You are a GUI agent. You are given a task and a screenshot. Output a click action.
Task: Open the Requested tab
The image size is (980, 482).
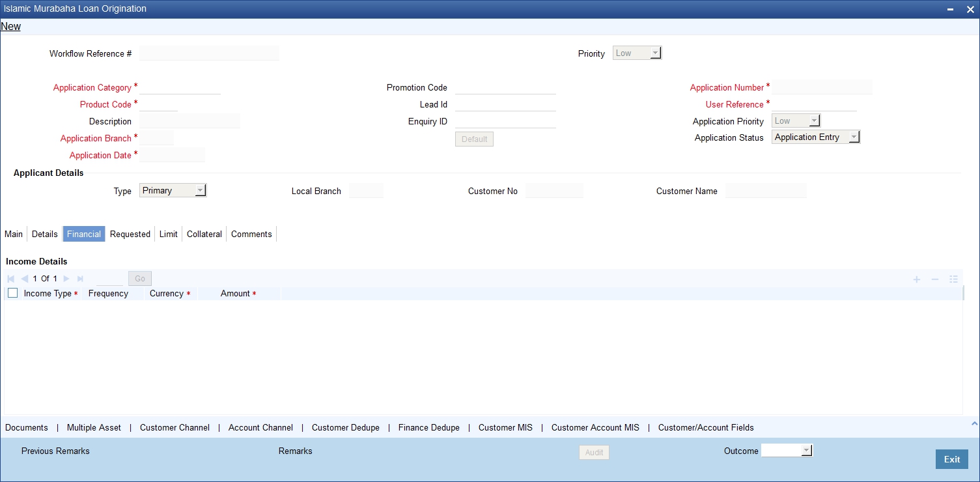tap(130, 234)
